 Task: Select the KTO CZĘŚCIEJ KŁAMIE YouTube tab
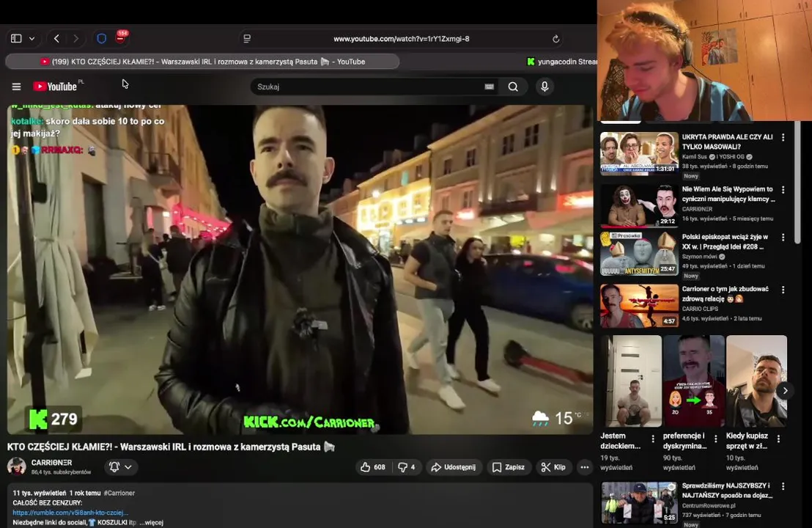(202, 62)
